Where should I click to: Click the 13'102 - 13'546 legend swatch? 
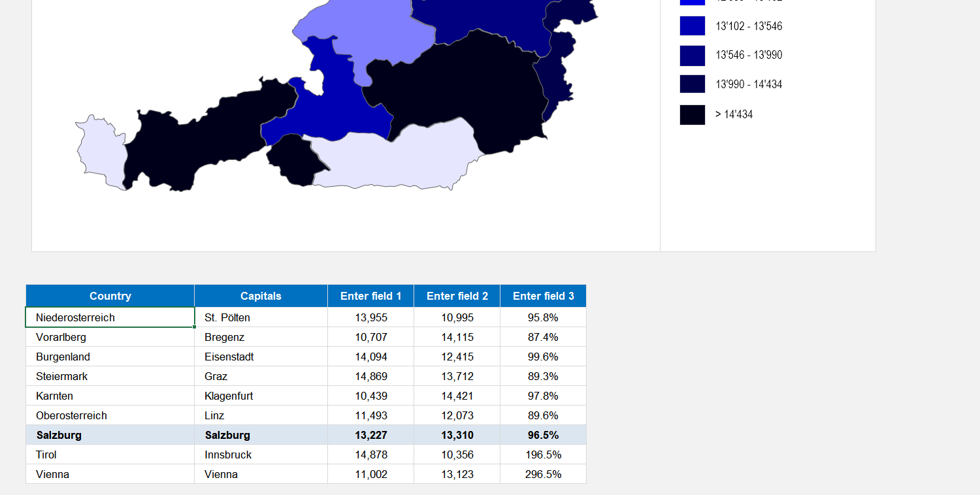click(x=692, y=25)
